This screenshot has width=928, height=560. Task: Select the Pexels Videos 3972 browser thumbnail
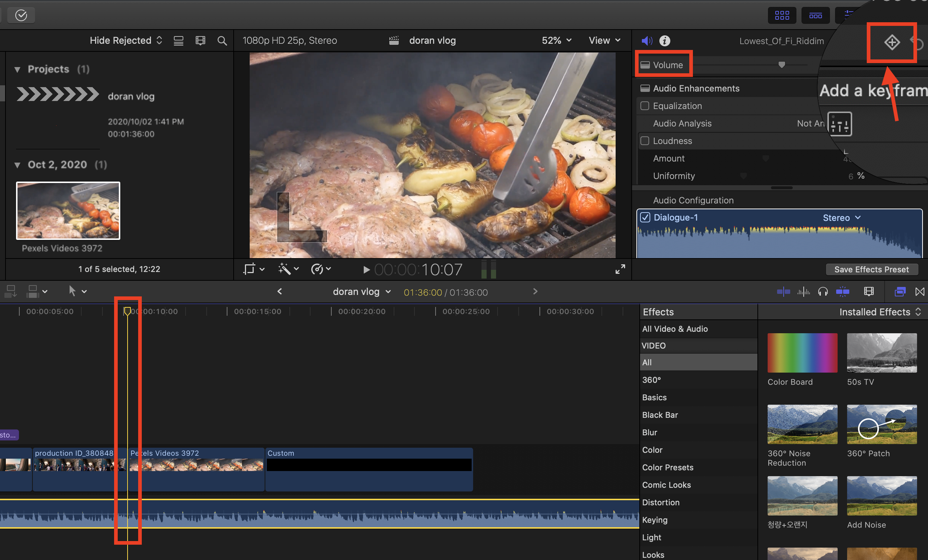[x=68, y=210]
